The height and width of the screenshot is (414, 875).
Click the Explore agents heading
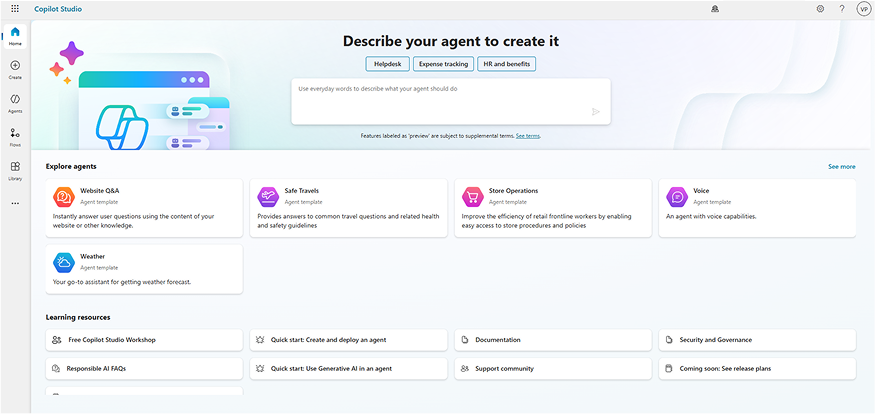71,167
